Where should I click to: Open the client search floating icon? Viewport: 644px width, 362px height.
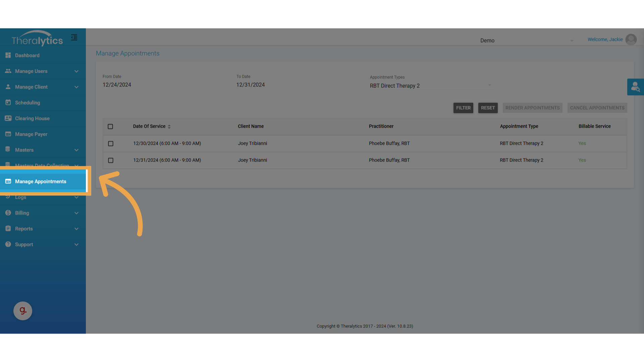(x=635, y=87)
